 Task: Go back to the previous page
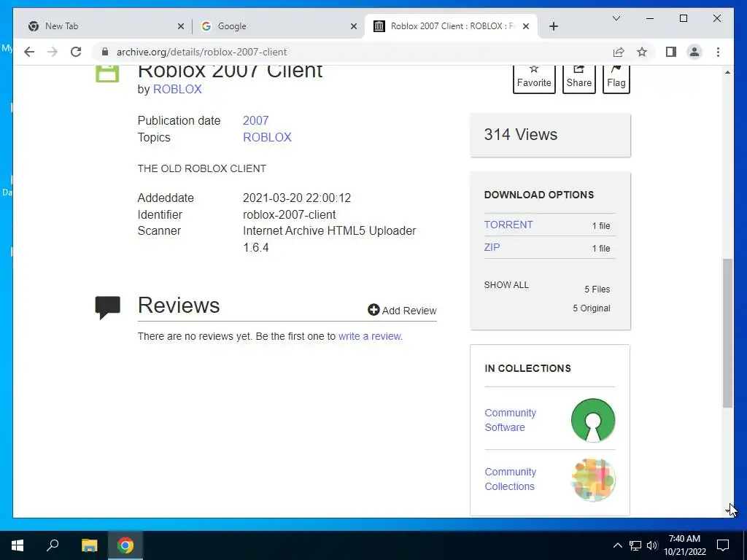(x=29, y=52)
